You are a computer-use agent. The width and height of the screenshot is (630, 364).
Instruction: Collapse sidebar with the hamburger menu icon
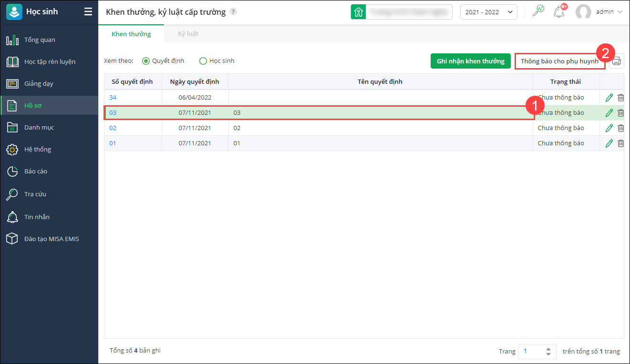pyautogui.click(x=88, y=12)
